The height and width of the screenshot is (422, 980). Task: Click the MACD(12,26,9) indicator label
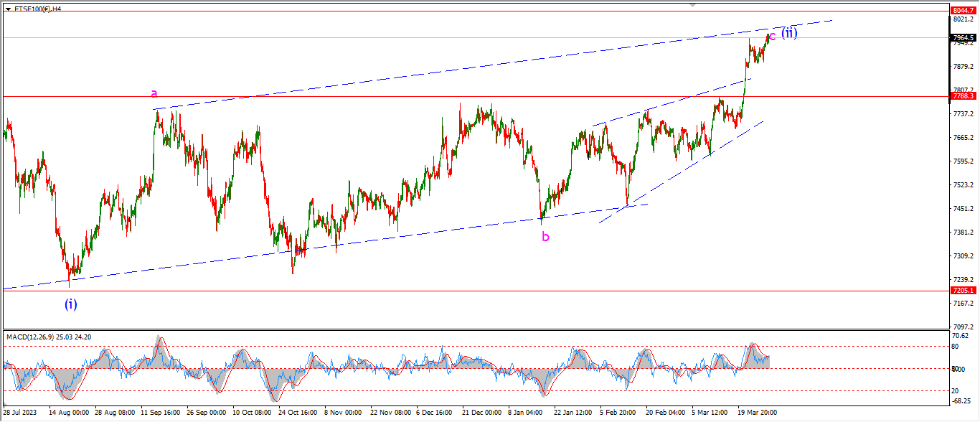pyautogui.click(x=48, y=337)
